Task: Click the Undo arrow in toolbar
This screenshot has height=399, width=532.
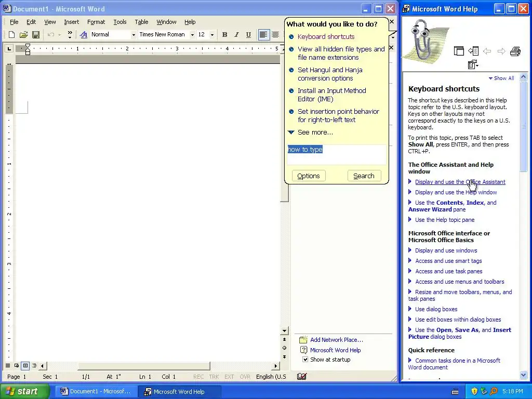Action: [51, 35]
